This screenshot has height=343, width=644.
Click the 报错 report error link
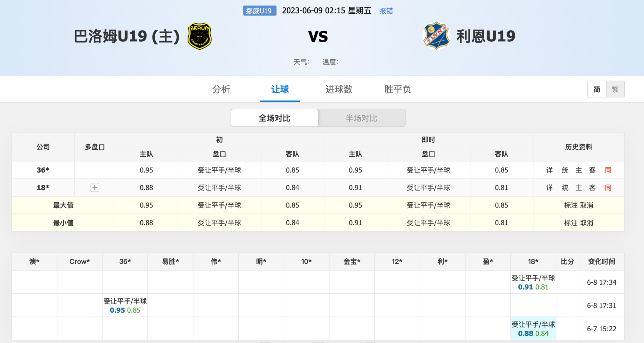(x=386, y=11)
